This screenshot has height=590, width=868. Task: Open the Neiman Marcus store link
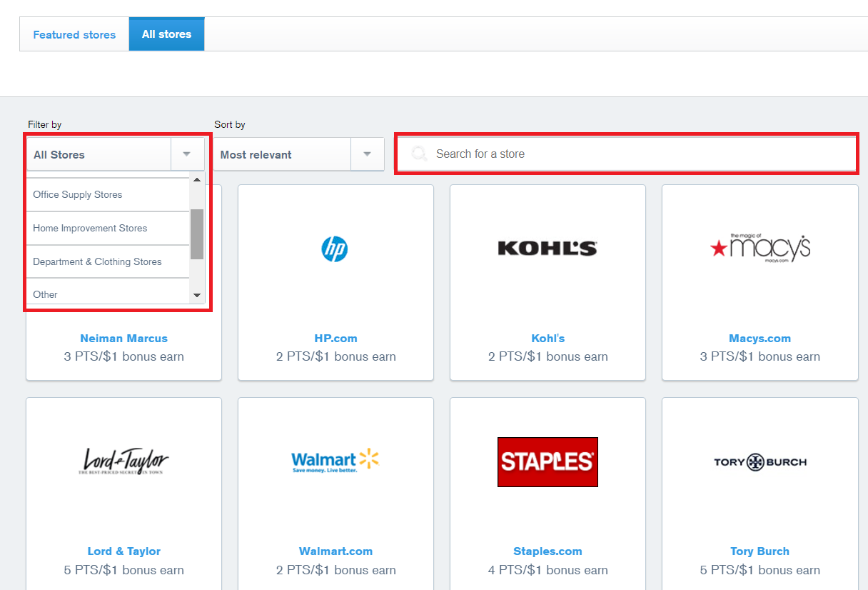point(124,339)
